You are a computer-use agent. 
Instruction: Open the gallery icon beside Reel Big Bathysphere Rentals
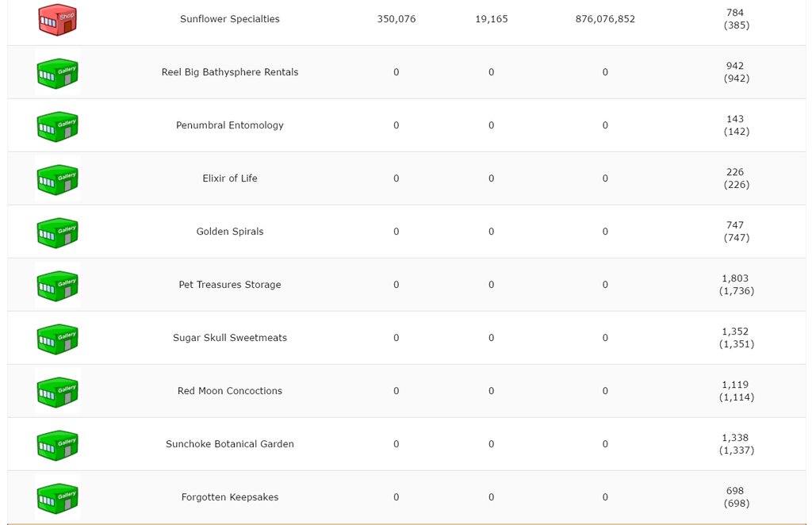[57, 73]
